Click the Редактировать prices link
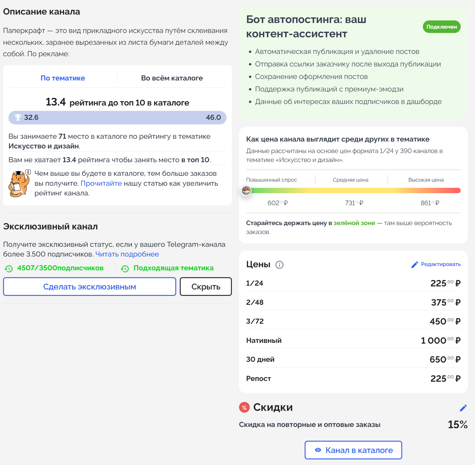 [441, 264]
